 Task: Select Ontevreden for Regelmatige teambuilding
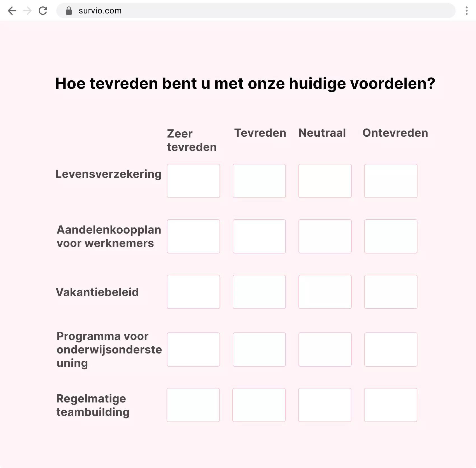click(x=391, y=405)
